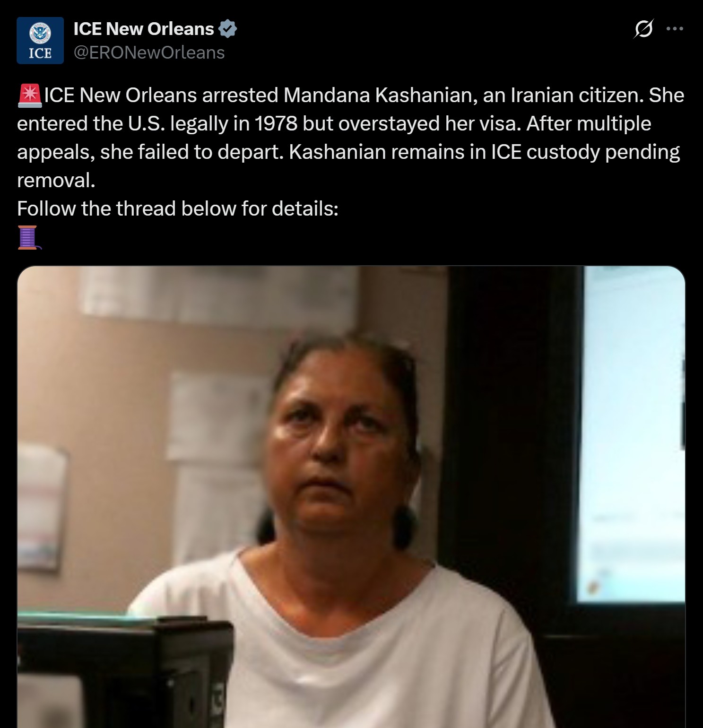
Task: Open the ICE New Orleans profile avatar
Action: (40, 40)
